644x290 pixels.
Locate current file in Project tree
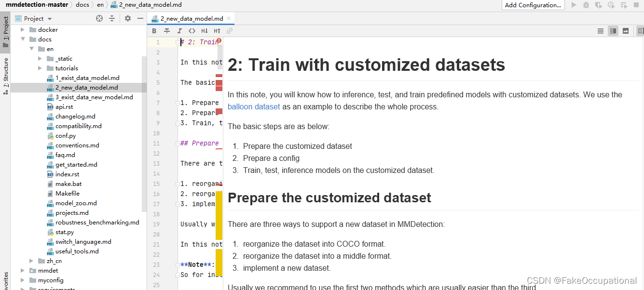99,18
